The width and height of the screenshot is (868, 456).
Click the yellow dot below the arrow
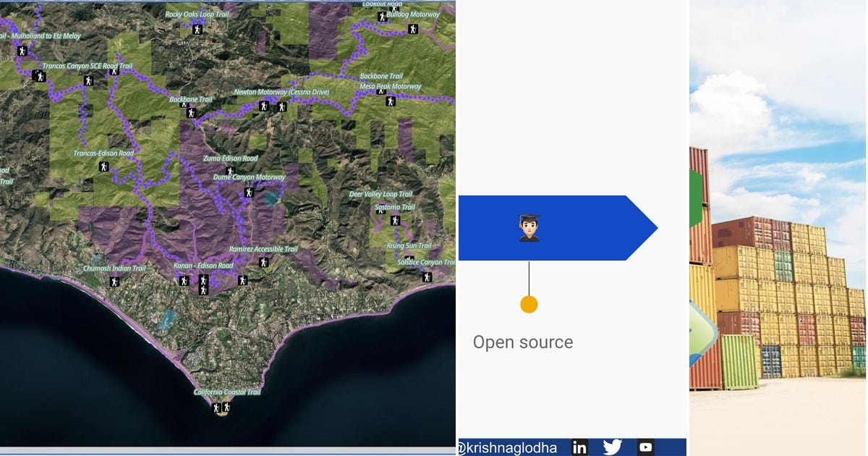[528, 304]
